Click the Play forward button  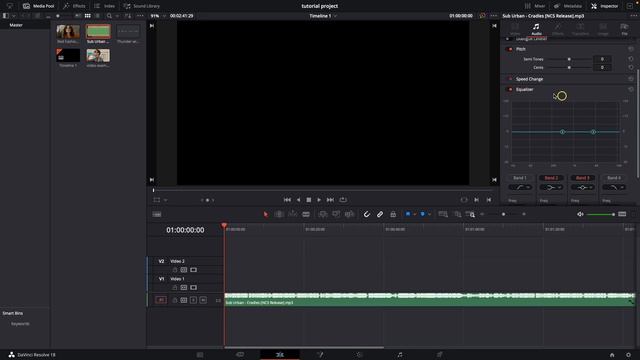(319, 200)
